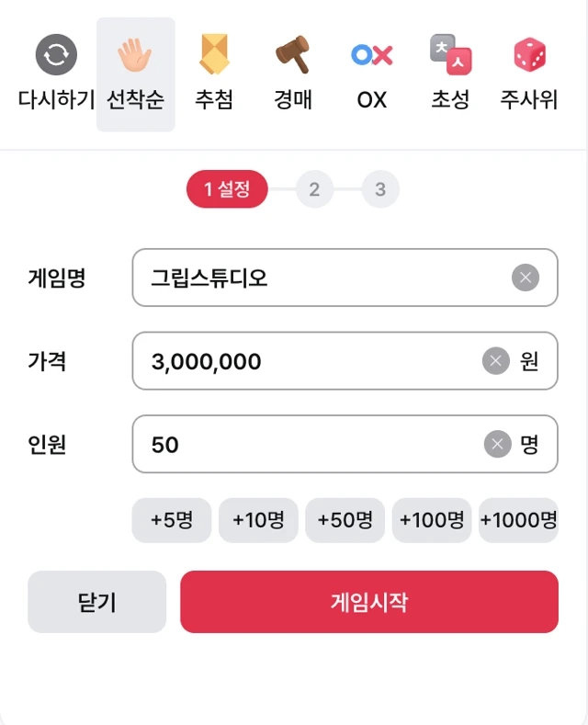588x725 pixels.
Task: Start the game with 게임시작
Action: click(368, 602)
